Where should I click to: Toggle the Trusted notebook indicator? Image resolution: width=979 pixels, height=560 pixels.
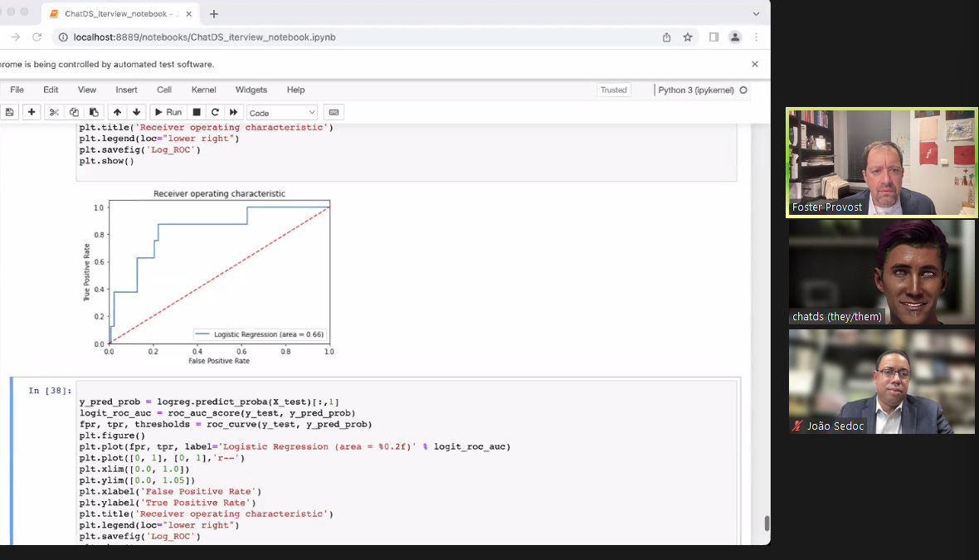613,90
